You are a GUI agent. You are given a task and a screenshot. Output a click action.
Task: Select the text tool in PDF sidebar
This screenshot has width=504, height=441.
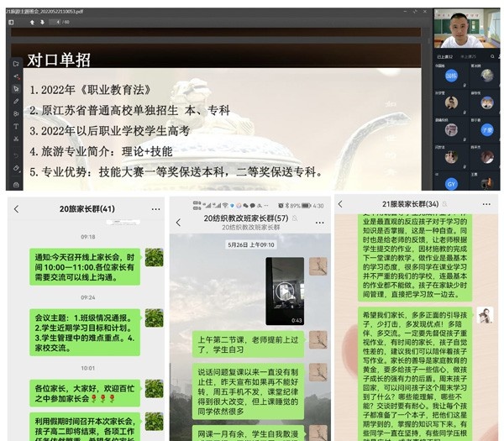16,126
